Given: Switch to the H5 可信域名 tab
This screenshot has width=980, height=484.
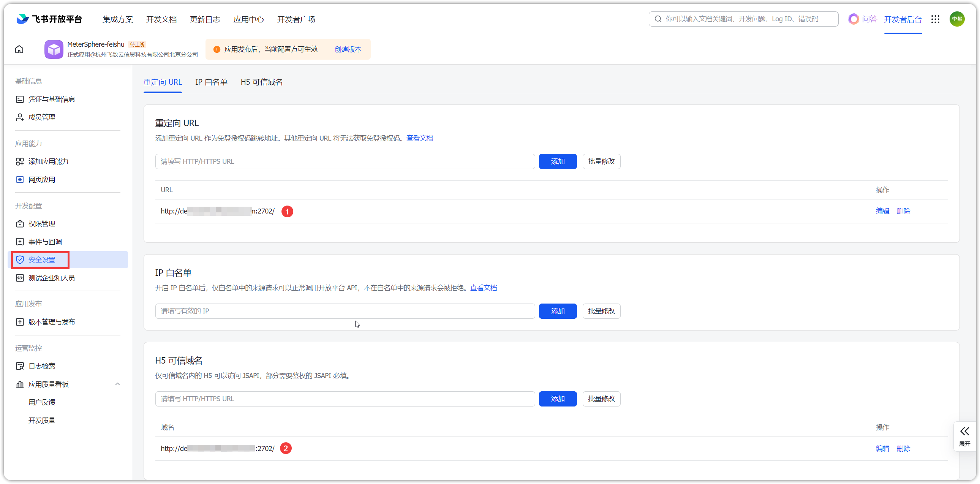Looking at the screenshot, I should click(x=261, y=82).
